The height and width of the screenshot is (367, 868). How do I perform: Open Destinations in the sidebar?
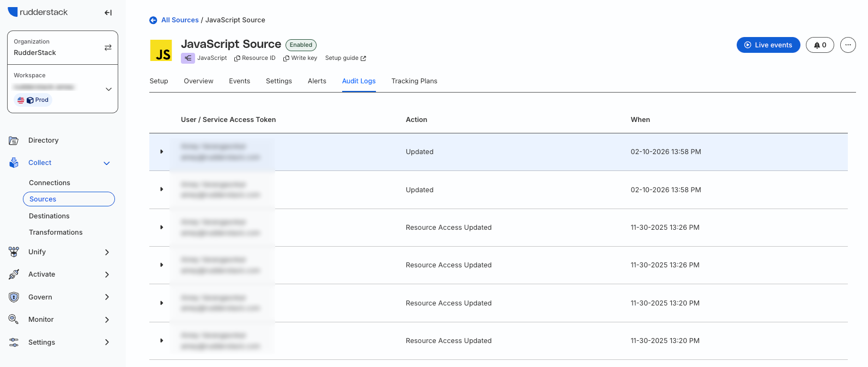[49, 216]
